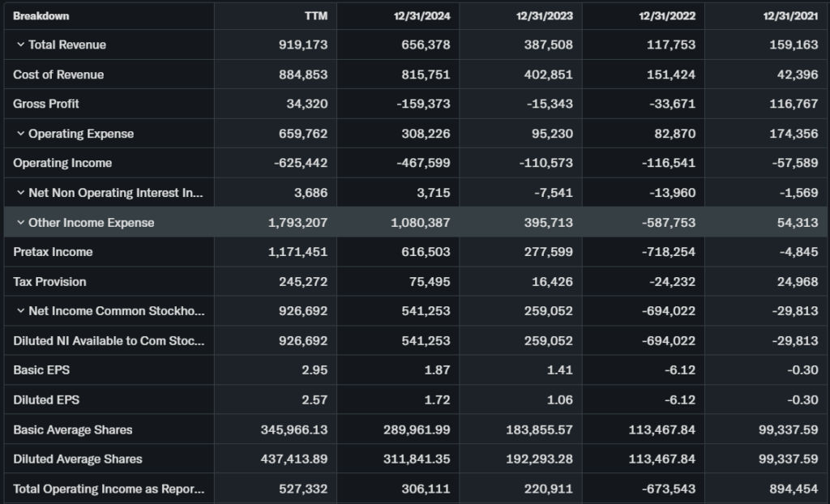Expand Net Income Common Stockholders chevron
This screenshot has width=830, height=504.
coord(20,311)
